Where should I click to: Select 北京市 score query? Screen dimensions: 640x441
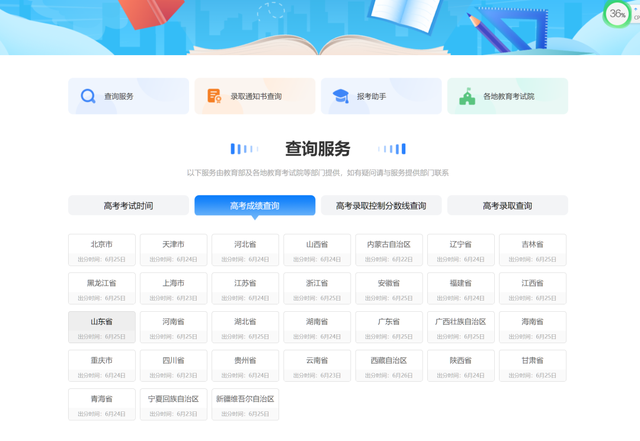tap(101, 250)
